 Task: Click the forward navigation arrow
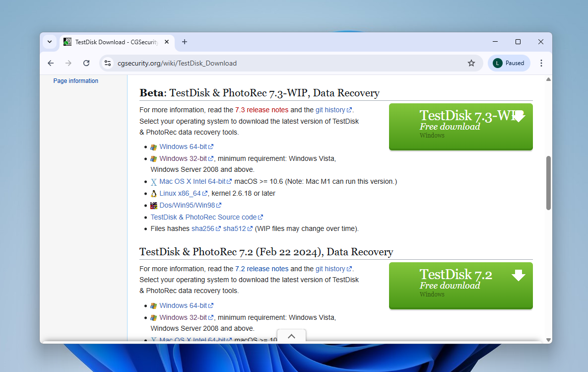pyautogui.click(x=68, y=63)
